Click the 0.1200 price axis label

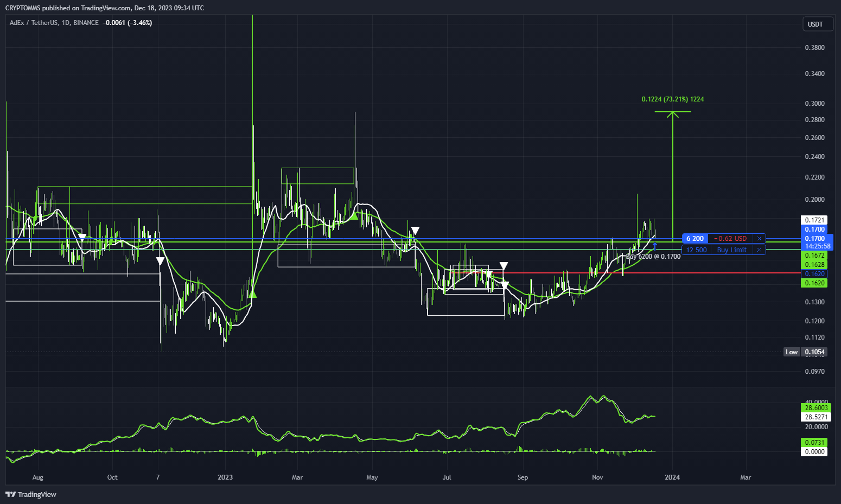click(x=814, y=321)
